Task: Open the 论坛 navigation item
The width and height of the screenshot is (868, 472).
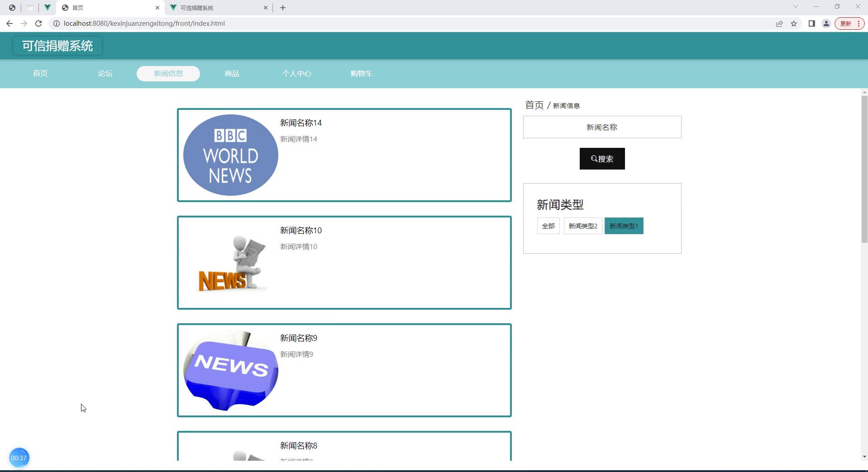Action: coord(105,73)
